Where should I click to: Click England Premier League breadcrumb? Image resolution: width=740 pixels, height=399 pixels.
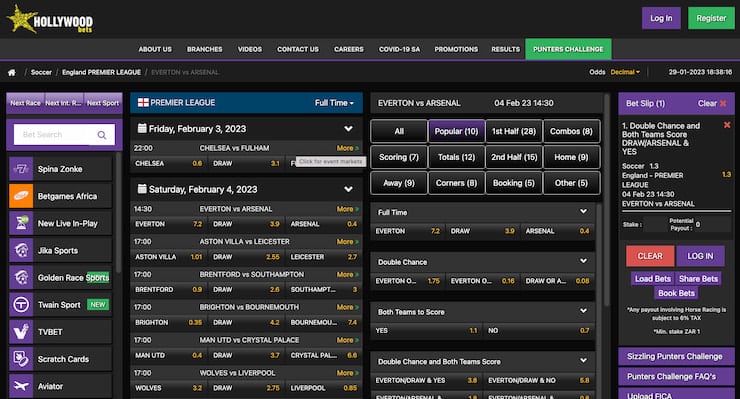(101, 72)
